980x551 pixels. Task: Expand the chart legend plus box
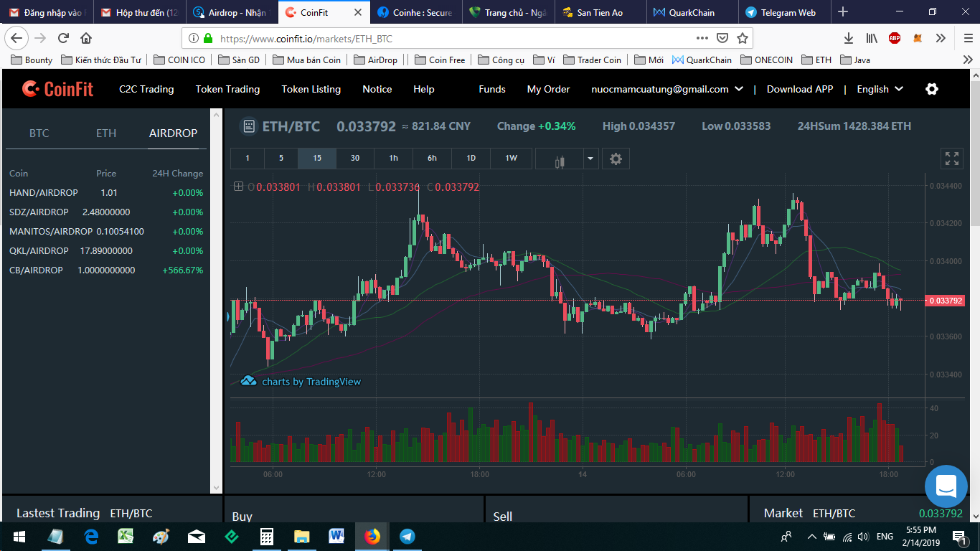238,187
